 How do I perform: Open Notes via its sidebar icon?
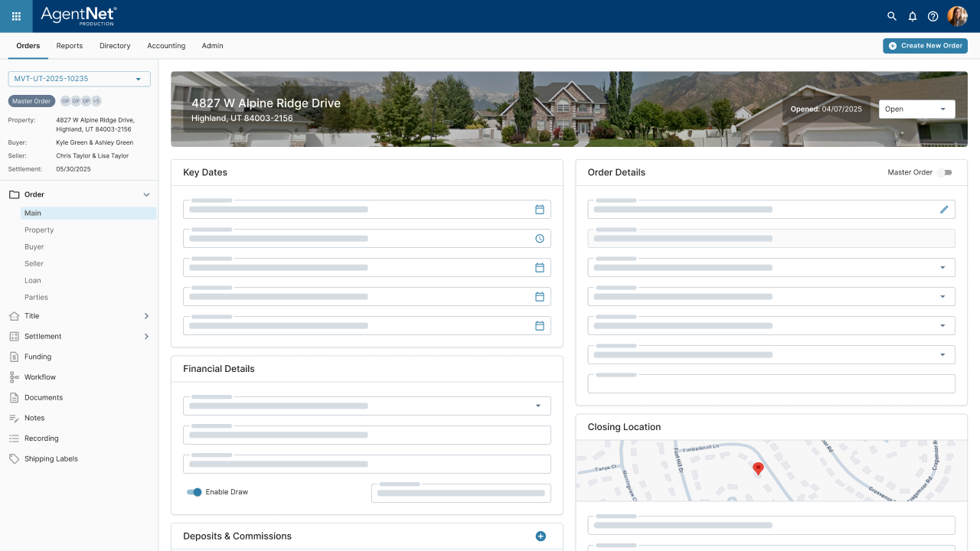[15, 418]
